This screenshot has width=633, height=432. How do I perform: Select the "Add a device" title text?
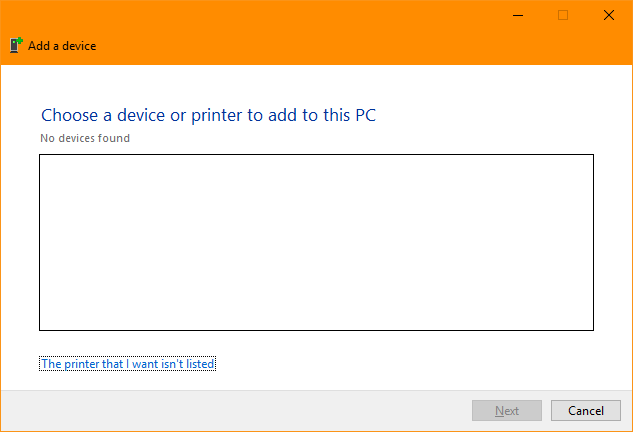(62, 46)
